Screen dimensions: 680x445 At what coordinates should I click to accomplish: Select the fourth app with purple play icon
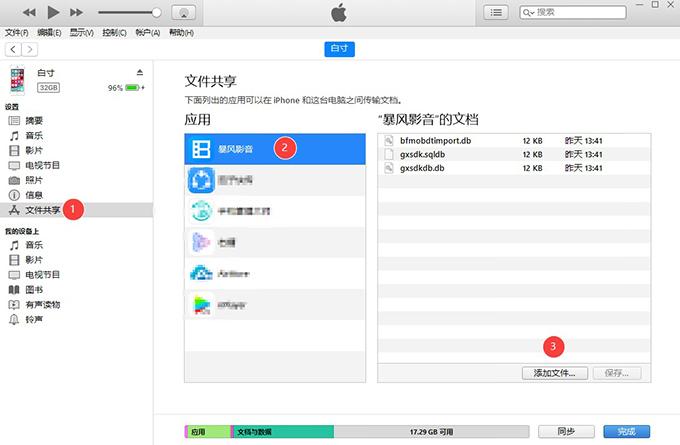coord(275,242)
